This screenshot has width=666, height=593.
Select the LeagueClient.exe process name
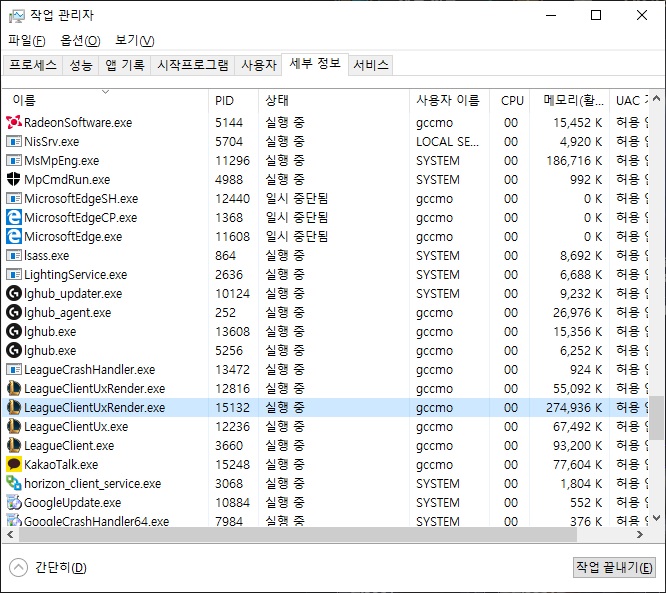69,446
